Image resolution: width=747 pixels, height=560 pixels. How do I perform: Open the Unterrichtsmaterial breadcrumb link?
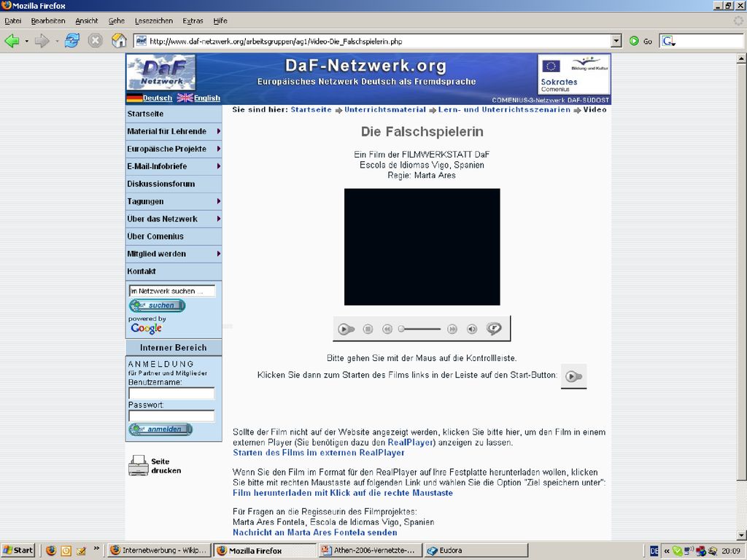[x=385, y=109]
